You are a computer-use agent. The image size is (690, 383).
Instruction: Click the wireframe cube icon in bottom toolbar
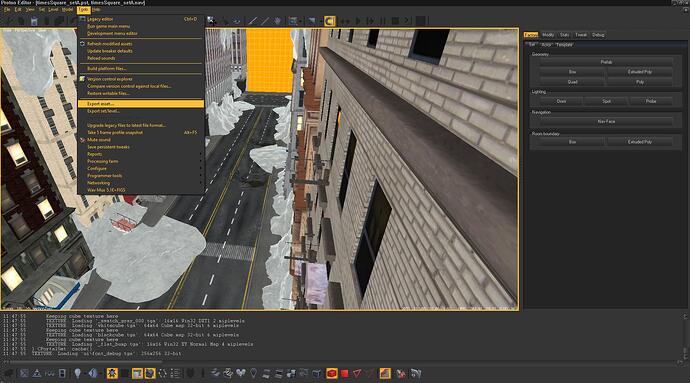pos(317,373)
